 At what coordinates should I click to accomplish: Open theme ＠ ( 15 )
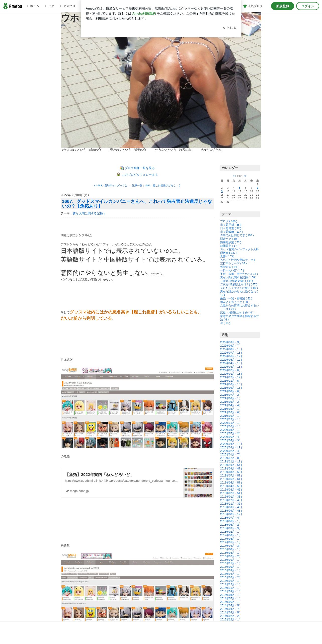pyautogui.click(x=225, y=323)
